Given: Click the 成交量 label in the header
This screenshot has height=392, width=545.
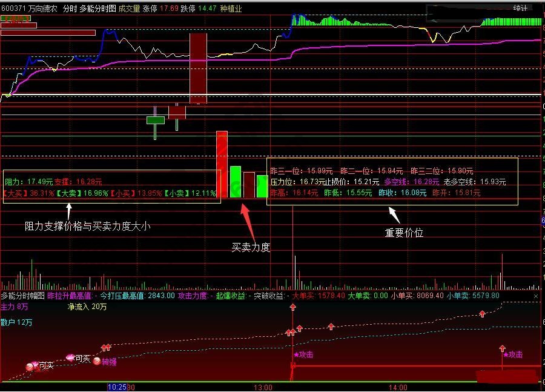Looking at the screenshot, I should click(x=130, y=8).
